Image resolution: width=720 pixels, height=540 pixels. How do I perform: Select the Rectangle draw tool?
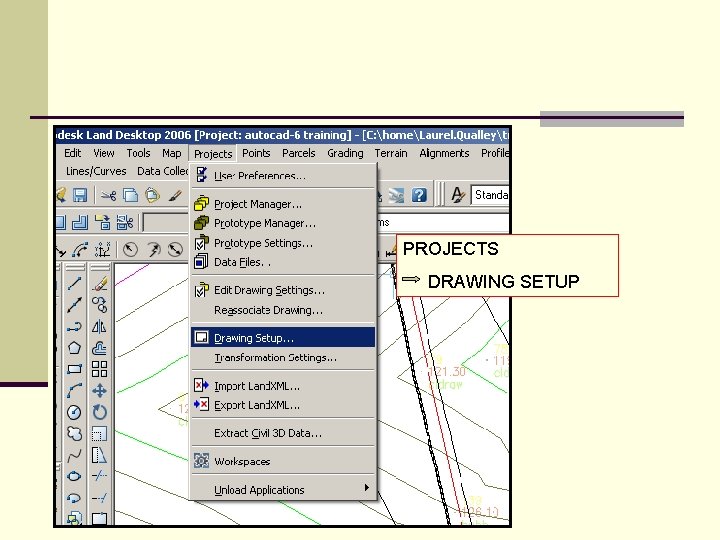(x=74, y=369)
